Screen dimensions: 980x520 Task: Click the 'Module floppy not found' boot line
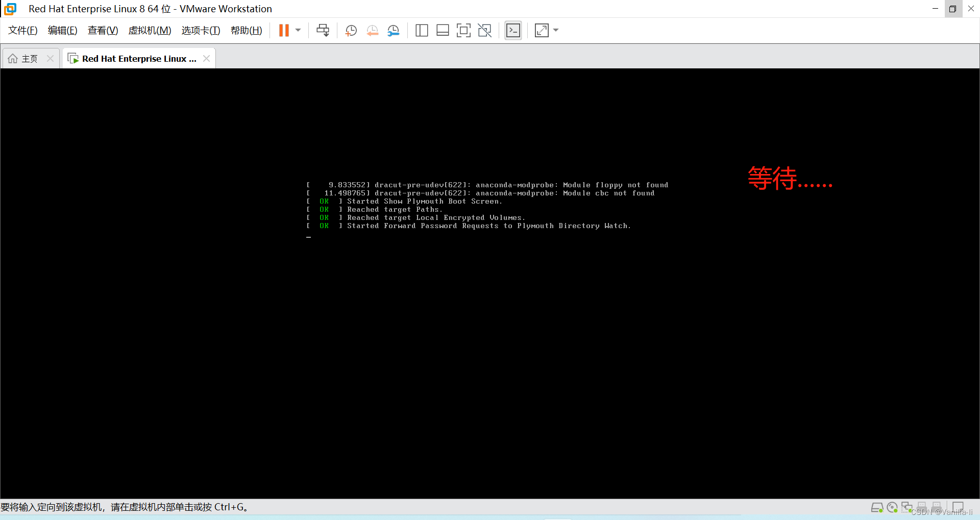[487, 185]
